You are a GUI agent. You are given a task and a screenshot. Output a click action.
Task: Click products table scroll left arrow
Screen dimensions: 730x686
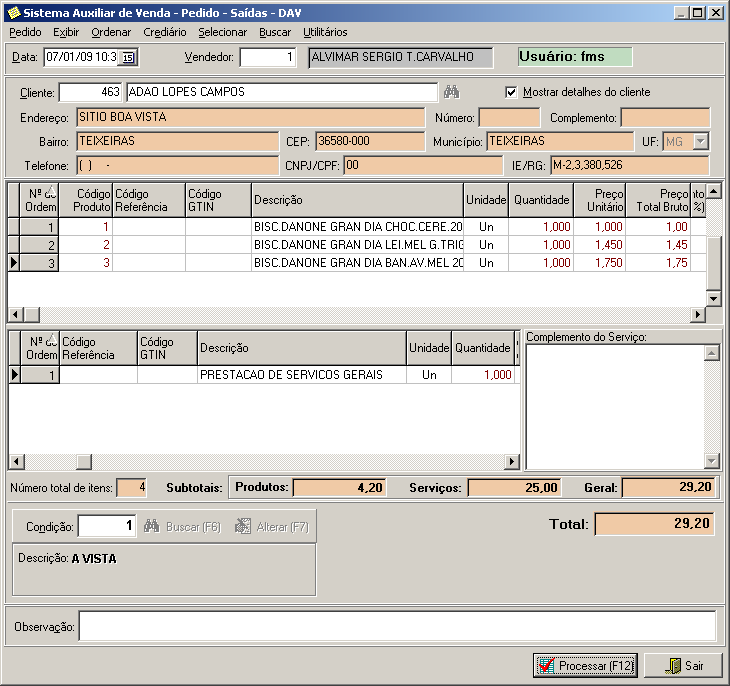pos(15,314)
